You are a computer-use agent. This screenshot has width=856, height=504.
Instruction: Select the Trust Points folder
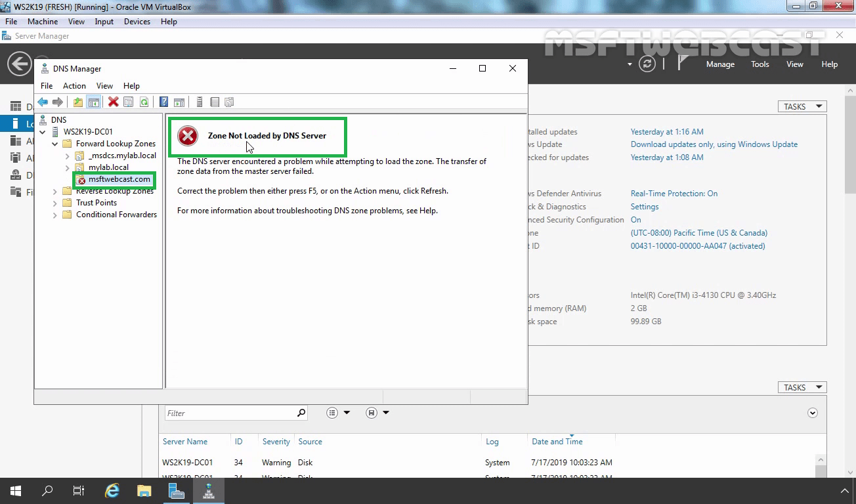[96, 203]
